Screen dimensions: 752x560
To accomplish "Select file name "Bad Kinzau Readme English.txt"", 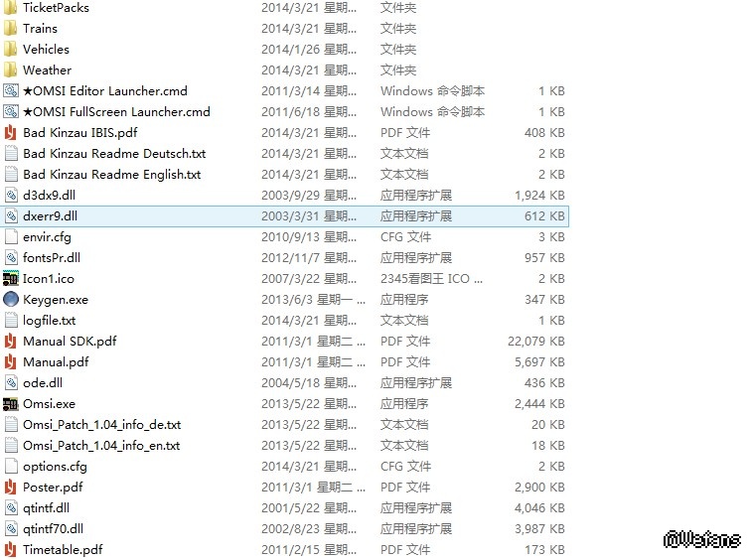I will tap(111, 175).
